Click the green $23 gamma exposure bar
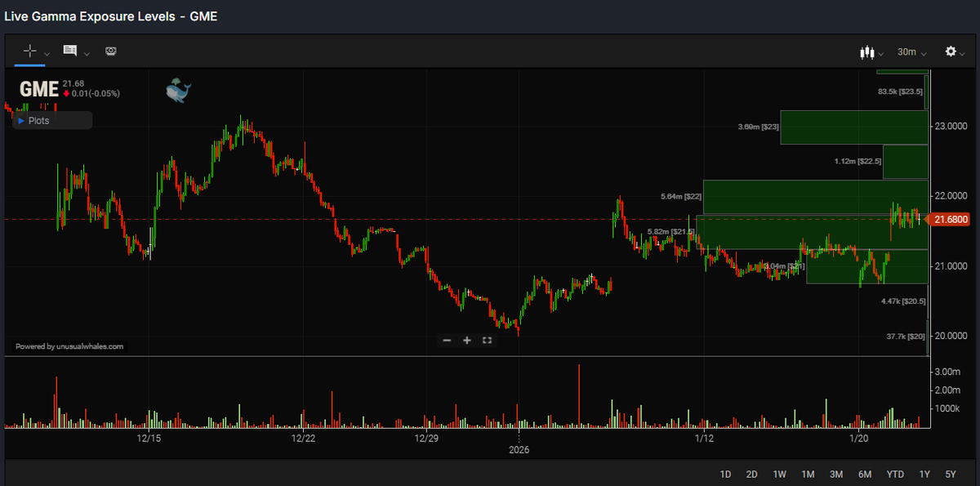 854,127
